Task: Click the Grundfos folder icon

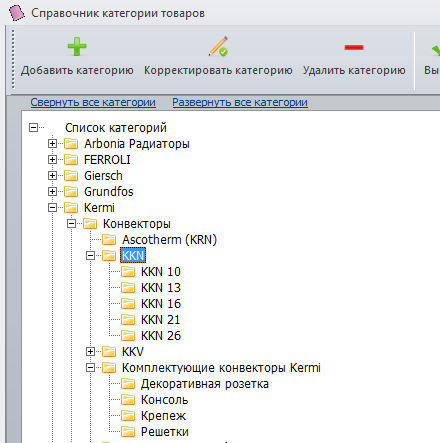Action: [71, 191]
